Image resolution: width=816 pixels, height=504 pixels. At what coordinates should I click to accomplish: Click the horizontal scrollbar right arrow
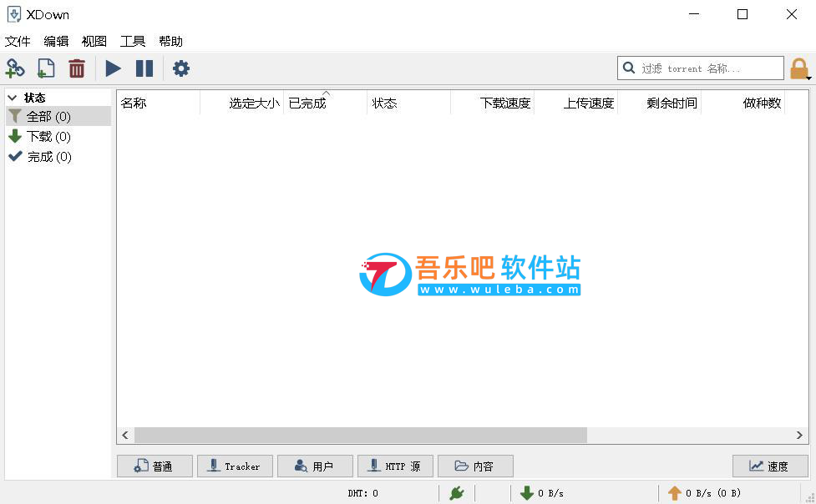pos(799,436)
